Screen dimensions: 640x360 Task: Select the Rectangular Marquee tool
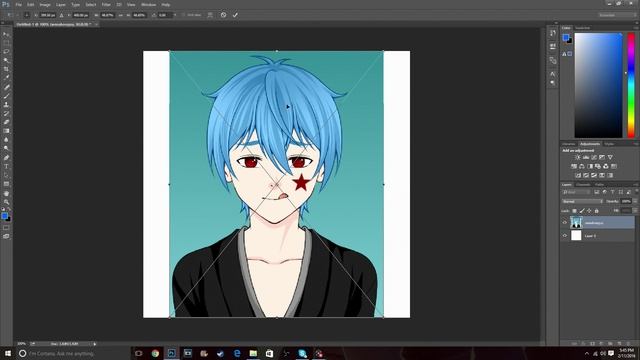pos(6,43)
